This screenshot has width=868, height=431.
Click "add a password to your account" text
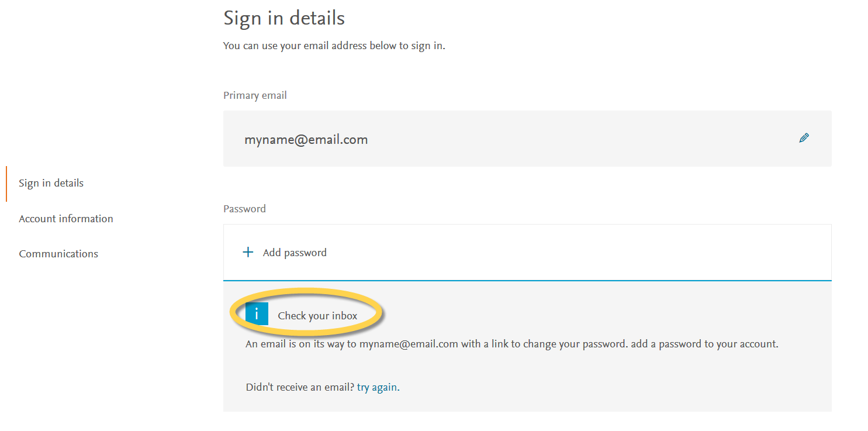point(704,344)
